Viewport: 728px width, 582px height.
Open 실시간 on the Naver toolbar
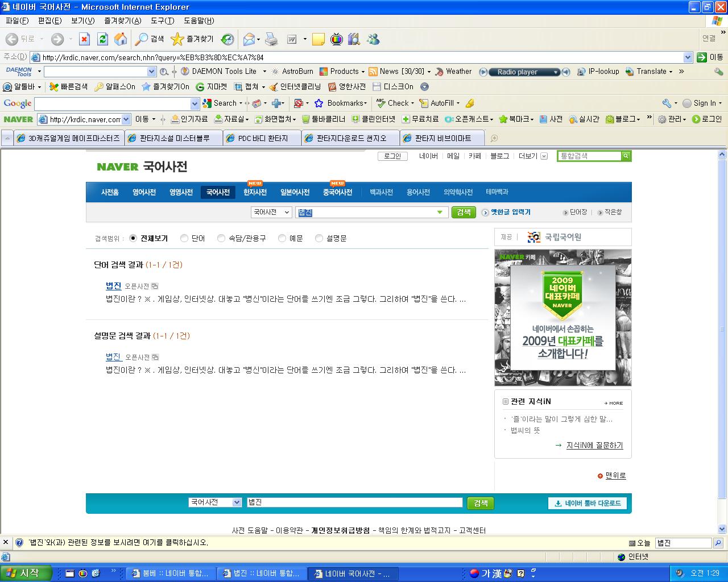pyautogui.click(x=584, y=119)
